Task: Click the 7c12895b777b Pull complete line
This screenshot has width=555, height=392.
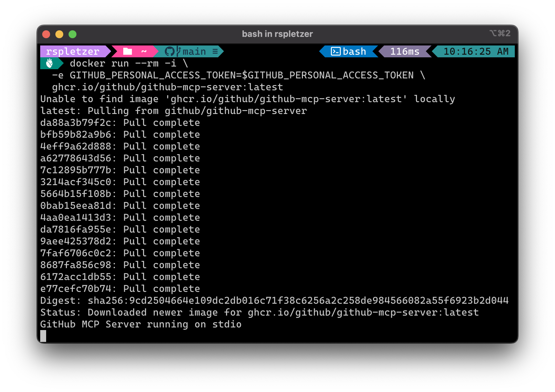Action: point(120,170)
